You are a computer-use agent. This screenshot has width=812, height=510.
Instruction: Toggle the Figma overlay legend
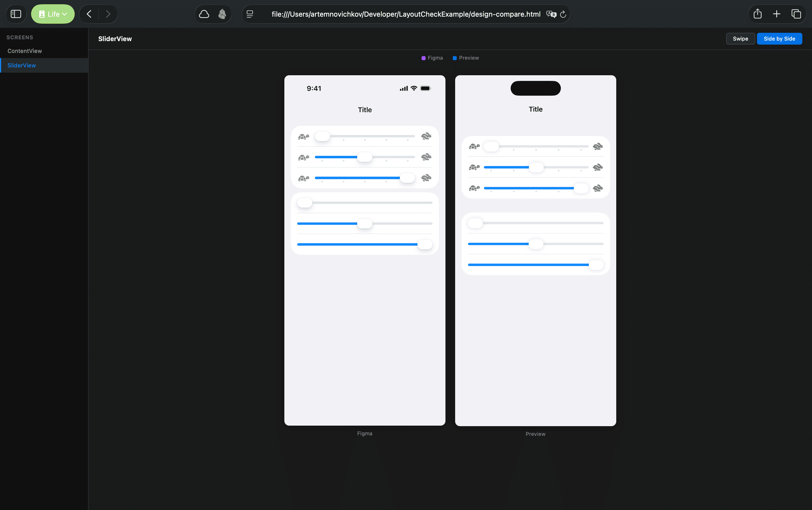(432, 58)
